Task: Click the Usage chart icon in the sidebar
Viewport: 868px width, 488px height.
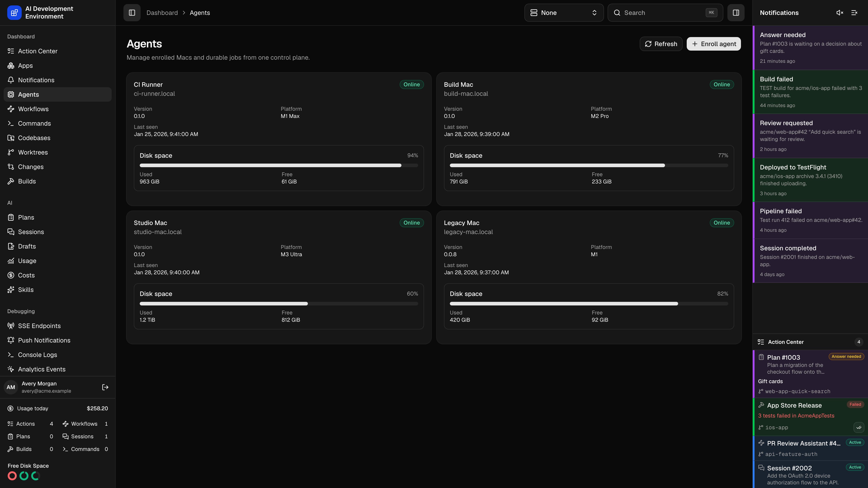Action: (x=11, y=261)
